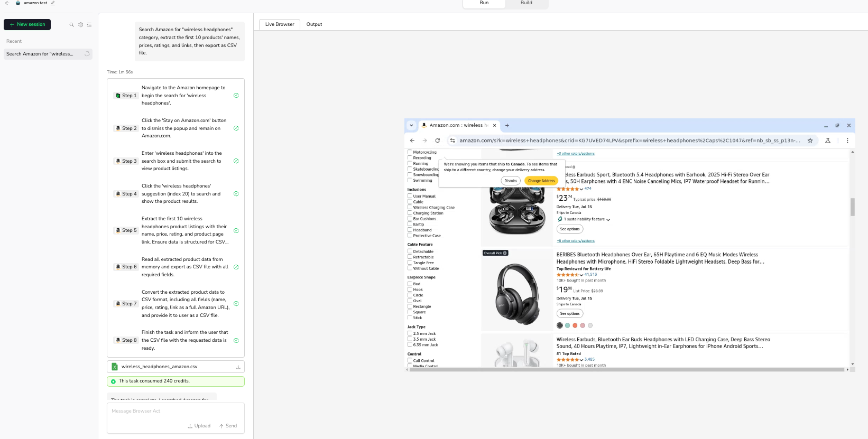This screenshot has width=868, height=439.
Task: Check the Call Control checkbox
Action: [410, 360]
